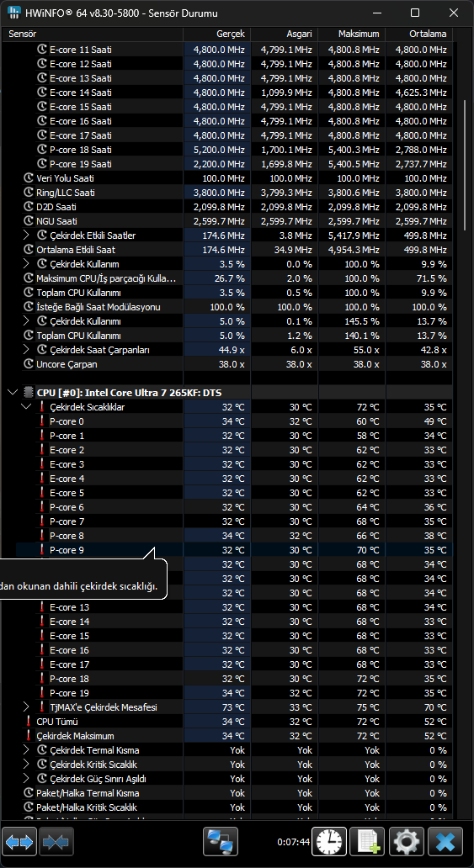
Task: Open sensor settings gear button
Action: point(407,842)
